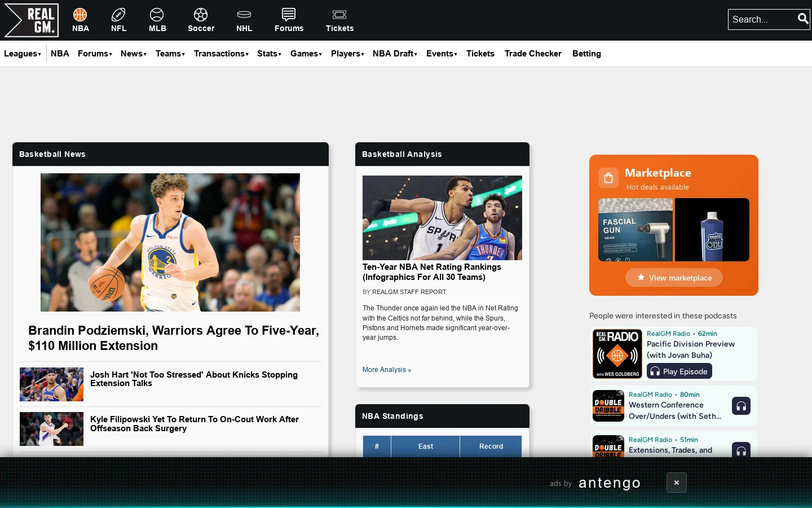This screenshot has height=508, width=812.
Task: Open the Betting menu item
Action: pyautogui.click(x=586, y=54)
